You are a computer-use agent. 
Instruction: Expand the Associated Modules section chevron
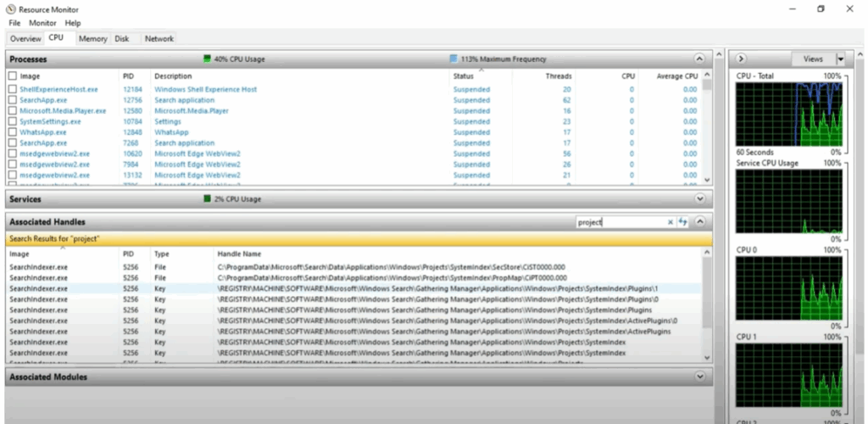pyautogui.click(x=699, y=377)
